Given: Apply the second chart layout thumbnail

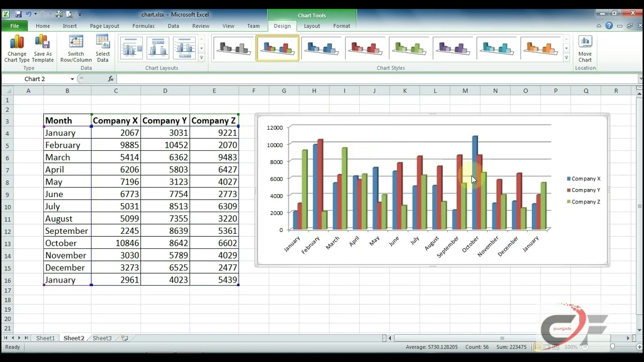Looking at the screenshot, I should click(157, 48).
